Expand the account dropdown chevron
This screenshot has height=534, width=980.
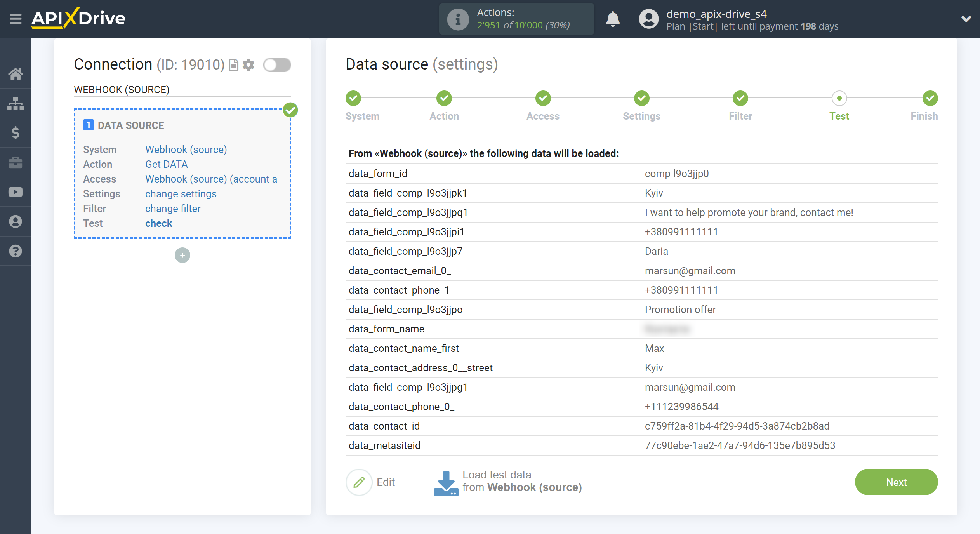[966, 19]
